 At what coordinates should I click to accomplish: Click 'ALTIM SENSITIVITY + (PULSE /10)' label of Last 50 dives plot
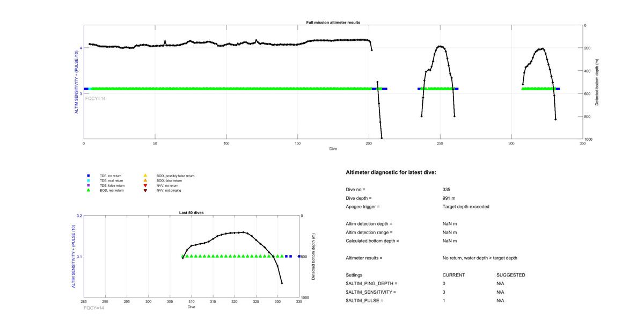tap(73, 257)
